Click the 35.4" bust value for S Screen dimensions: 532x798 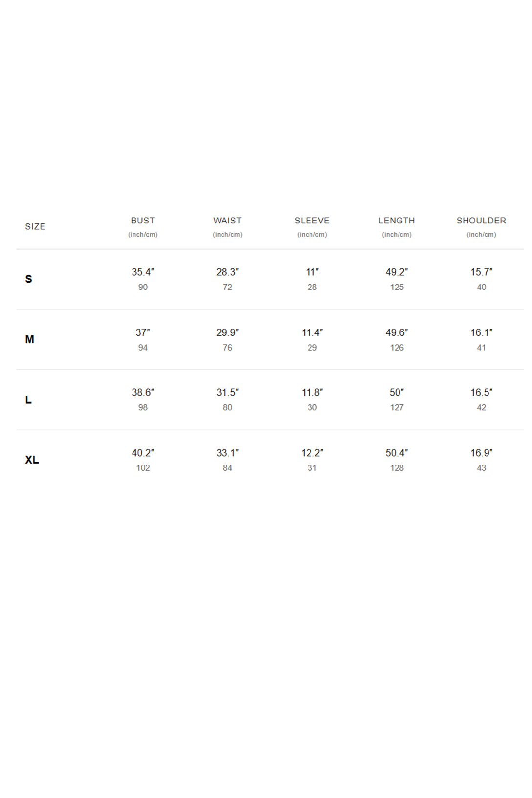pyautogui.click(x=143, y=272)
